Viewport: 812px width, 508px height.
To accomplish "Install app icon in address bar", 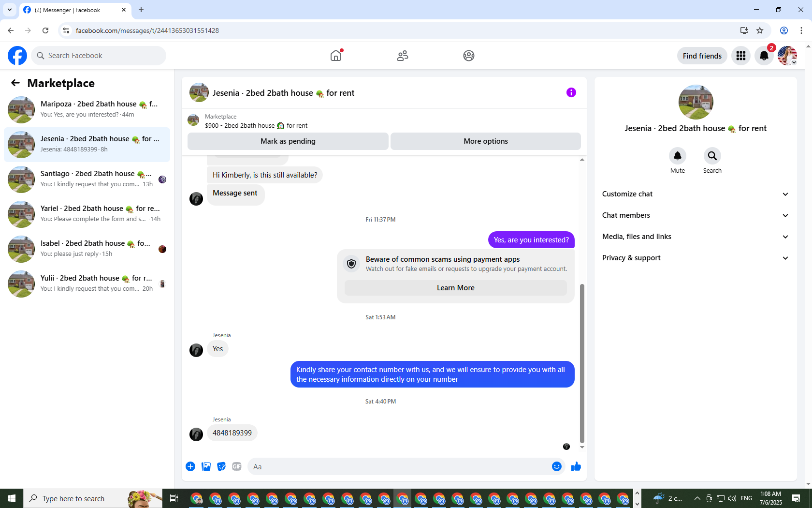I will tap(744, 30).
